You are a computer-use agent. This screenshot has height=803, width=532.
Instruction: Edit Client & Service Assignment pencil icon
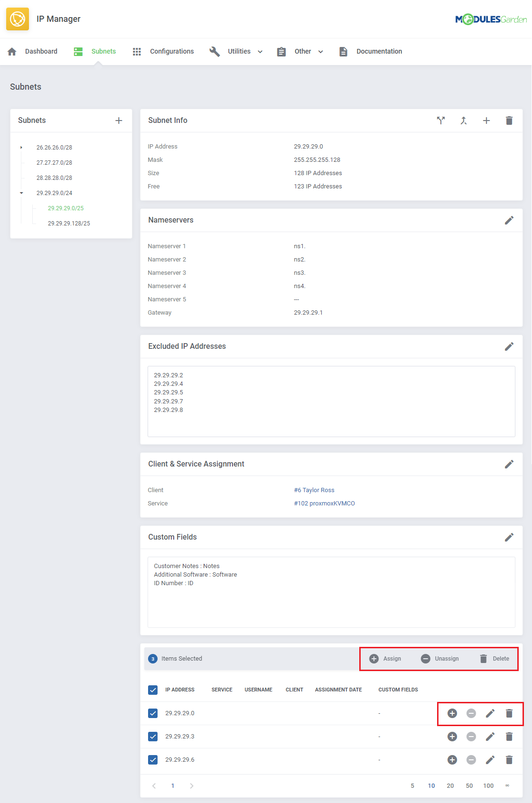(x=509, y=464)
